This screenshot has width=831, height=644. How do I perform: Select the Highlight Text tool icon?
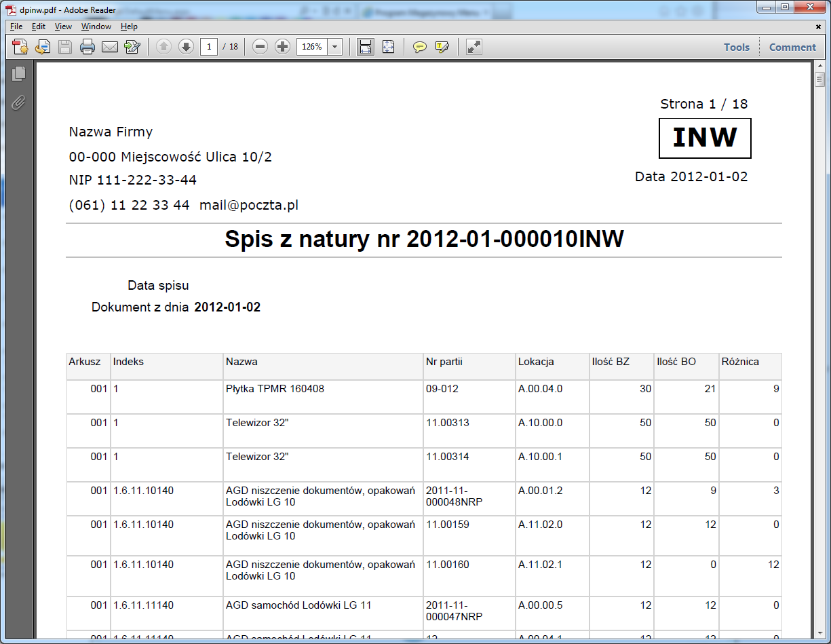(442, 47)
